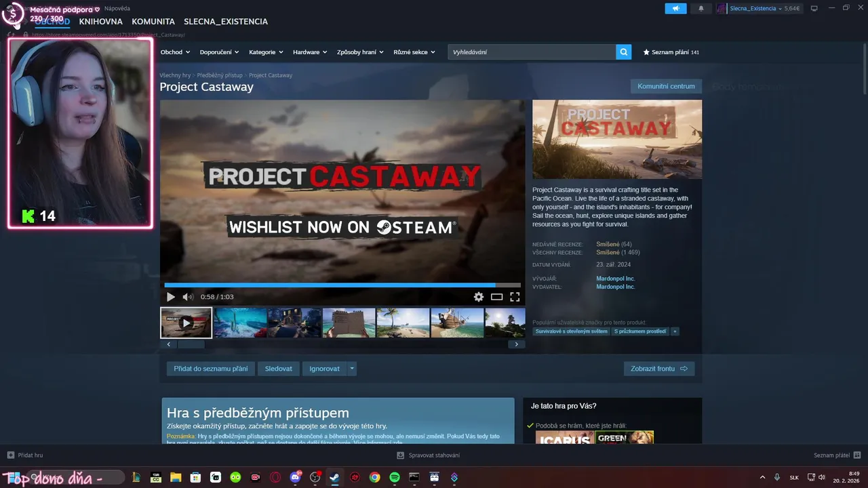
Task: Open the notifications bell
Action: coord(701,8)
